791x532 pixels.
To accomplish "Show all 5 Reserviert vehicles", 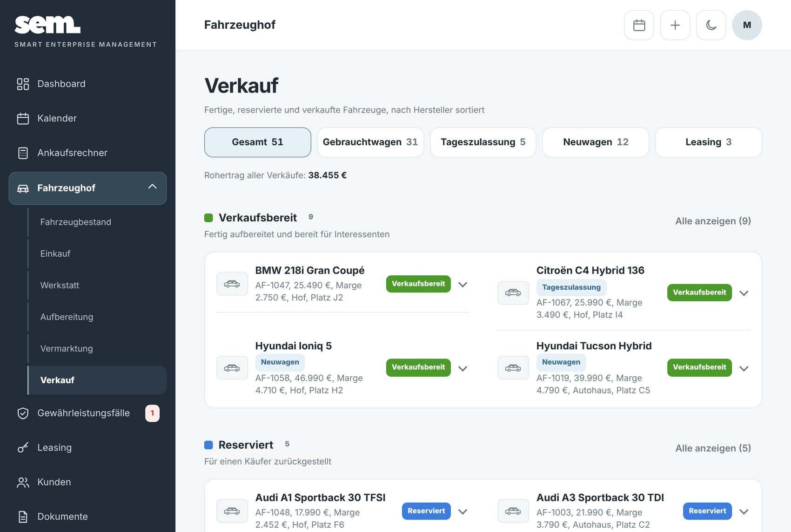I will pos(713,448).
